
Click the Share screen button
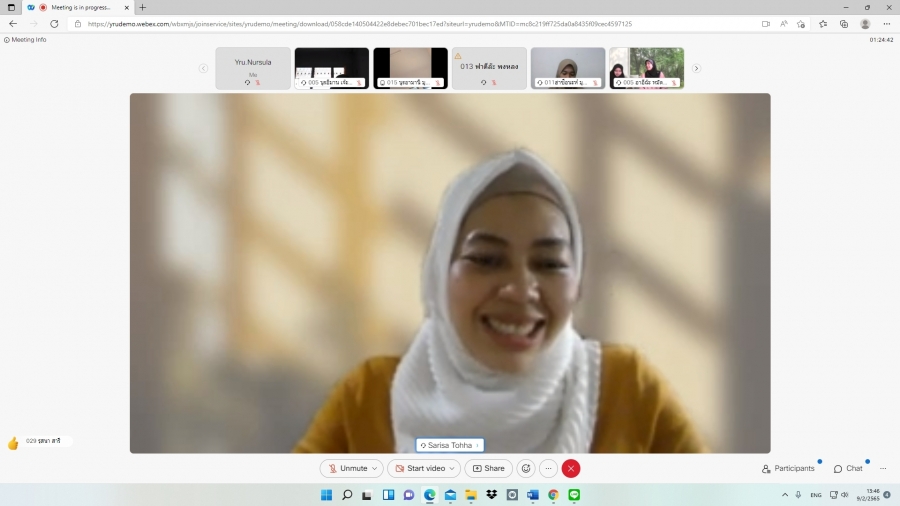click(489, 468)
